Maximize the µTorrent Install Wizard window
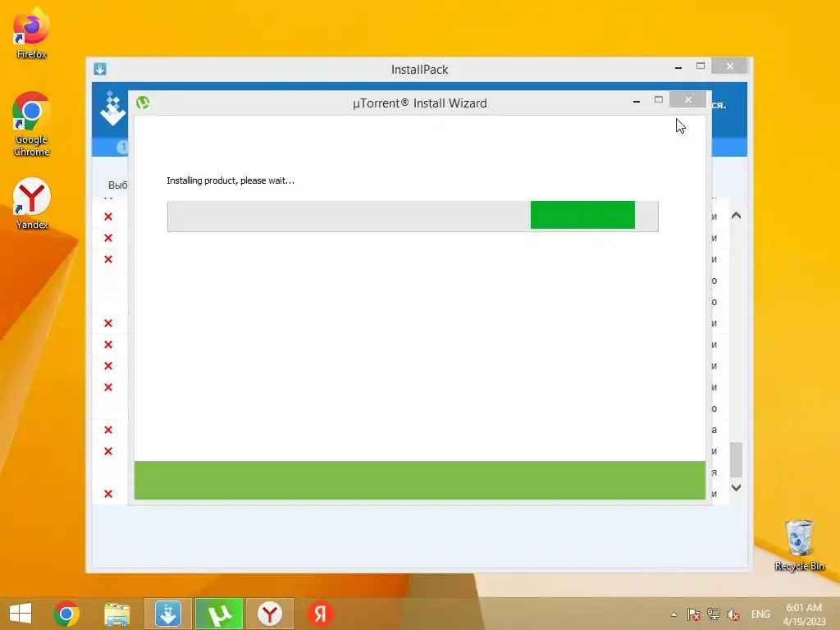The image size is (840, 630). [659, 99]
